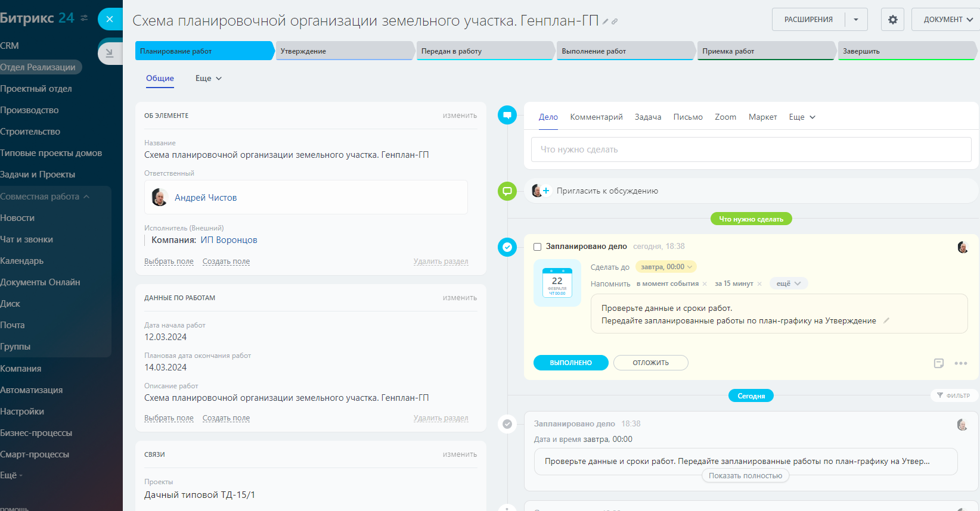Click the calendar icon showing 22
Viewport: 980px width, 511px height.
tap(557, 283)
